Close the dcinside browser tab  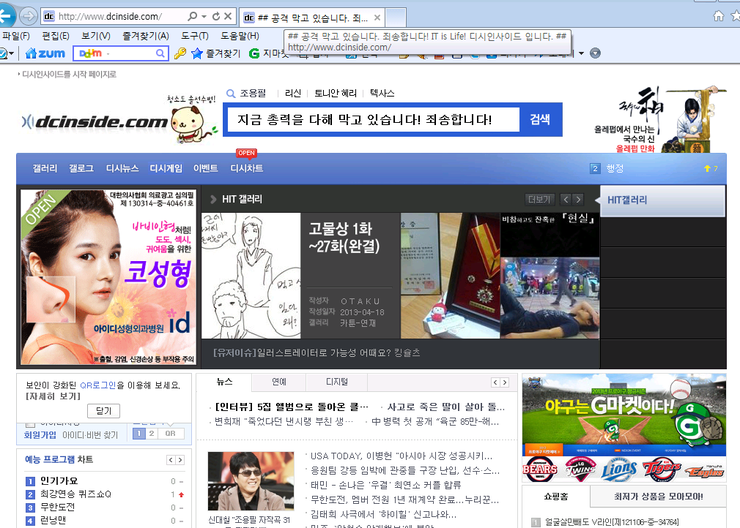[x=377, y=18]
